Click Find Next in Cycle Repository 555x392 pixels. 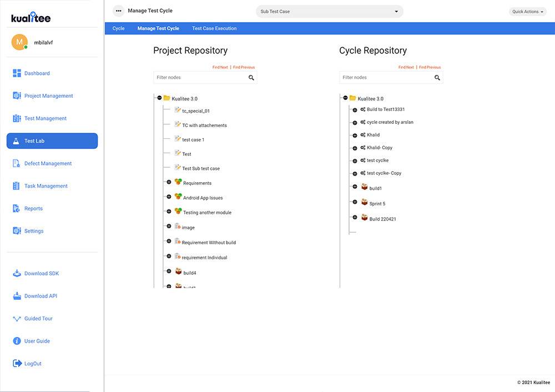(x=406, y=67)
